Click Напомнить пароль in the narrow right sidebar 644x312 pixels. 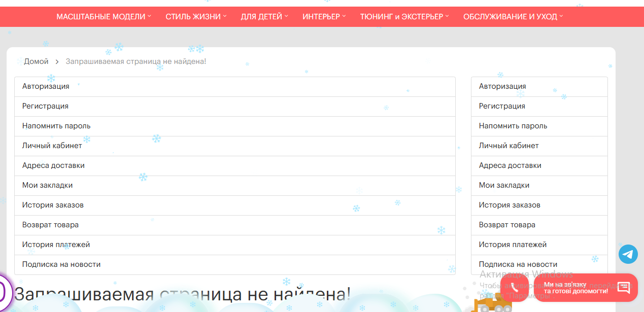539,126
